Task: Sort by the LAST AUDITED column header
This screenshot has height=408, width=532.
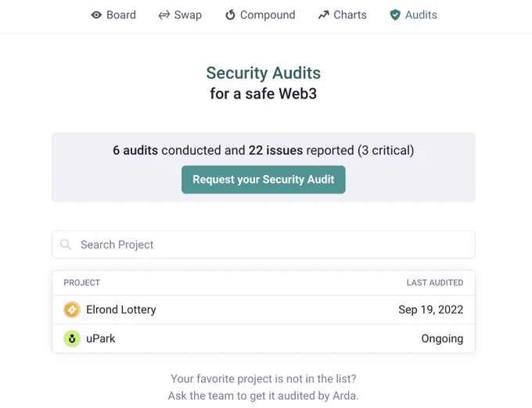Action: (x=435, y=283)
